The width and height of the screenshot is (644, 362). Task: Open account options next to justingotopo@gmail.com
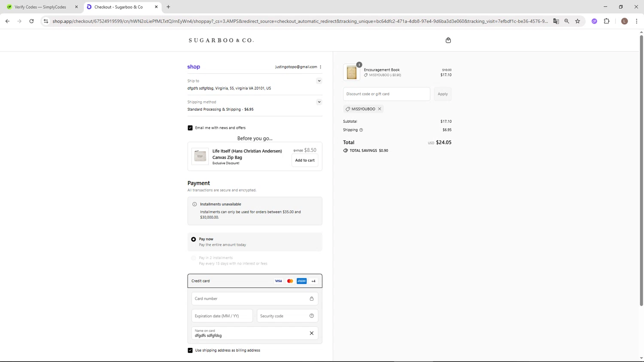[x=321, y=67]
